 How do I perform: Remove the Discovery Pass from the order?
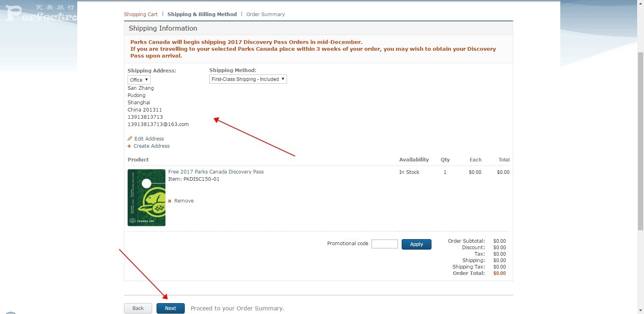pos(184,201)
